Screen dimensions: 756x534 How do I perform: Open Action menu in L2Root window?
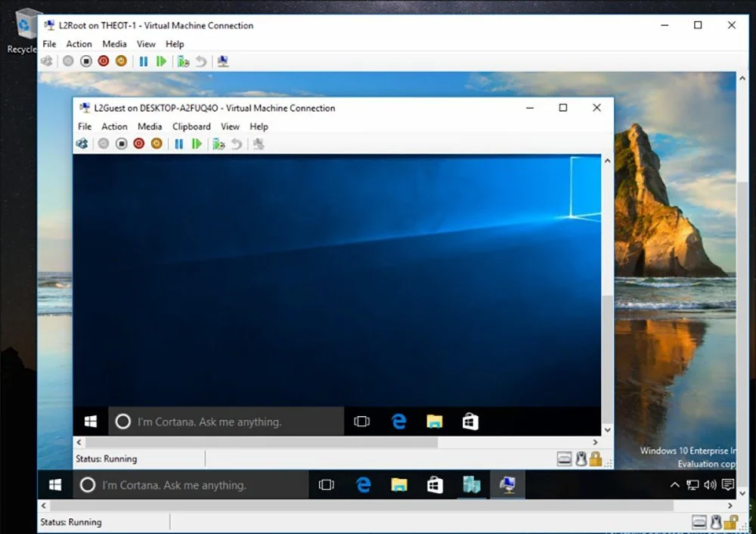tap(79, 44)
